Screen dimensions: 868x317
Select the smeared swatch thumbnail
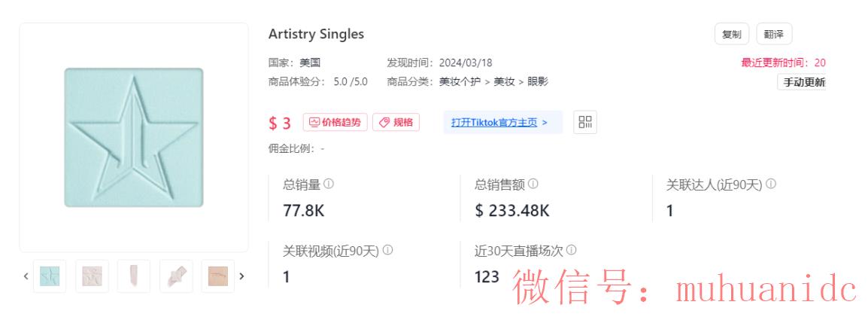click(x=176, y=276)
